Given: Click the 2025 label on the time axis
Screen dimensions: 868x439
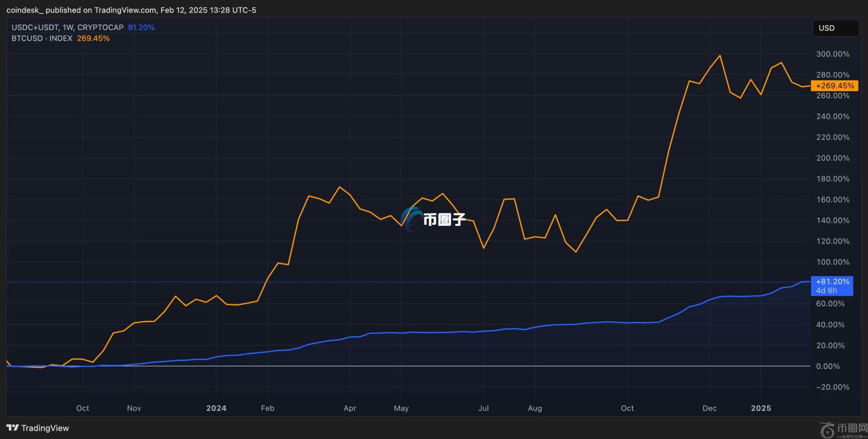Looking at the screenshot, I should click(x=761, y=408).
